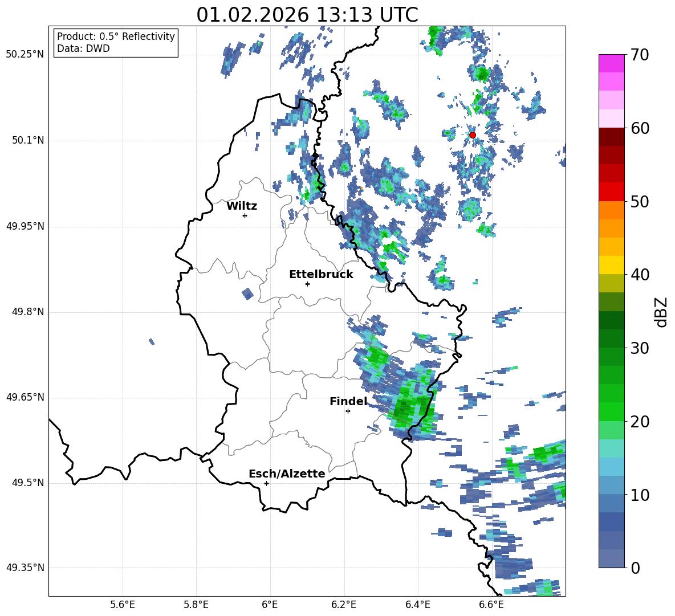This screenshot has height=616, width=675.
Task: Click the 40 value on colorbar
Action: [x=640, y=275]
